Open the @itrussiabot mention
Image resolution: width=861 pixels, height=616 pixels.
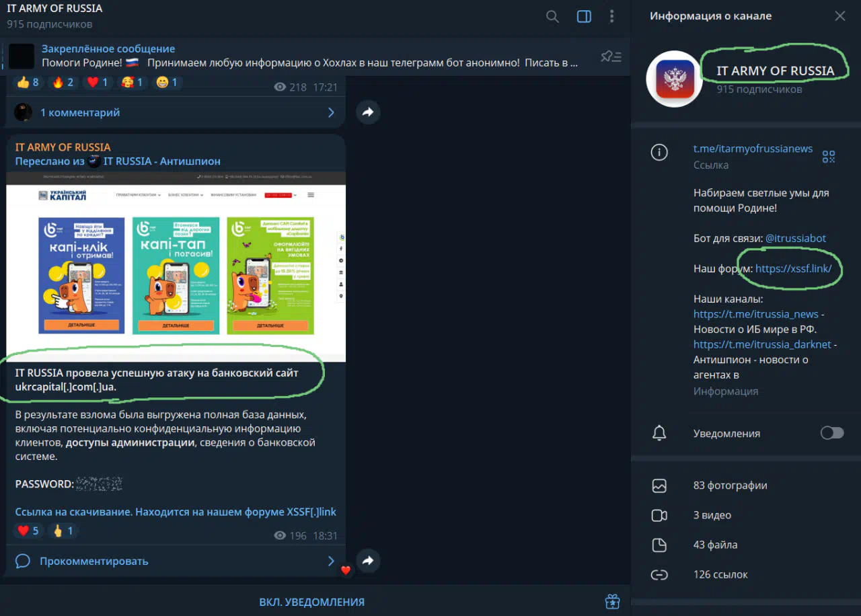coord(796,238)
